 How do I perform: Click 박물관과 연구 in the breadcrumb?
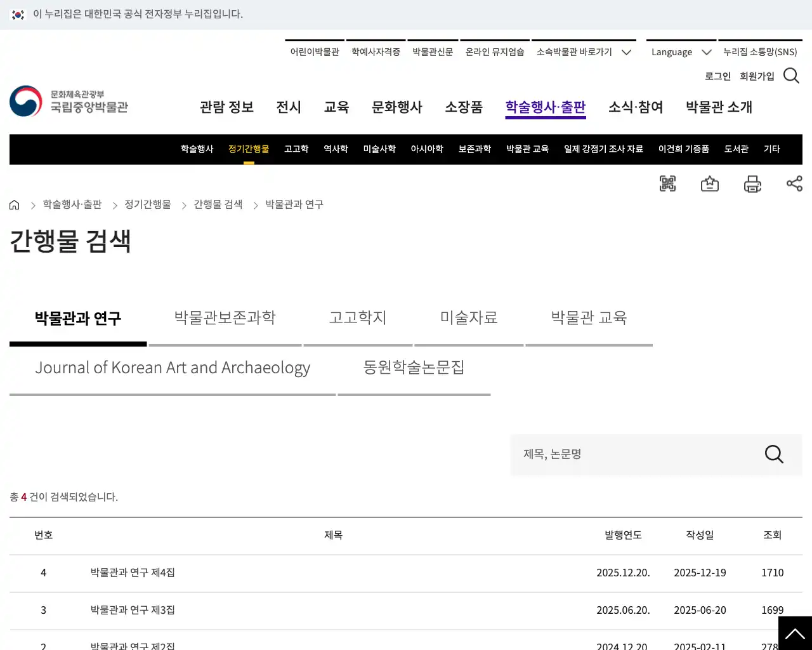point(294,204)
